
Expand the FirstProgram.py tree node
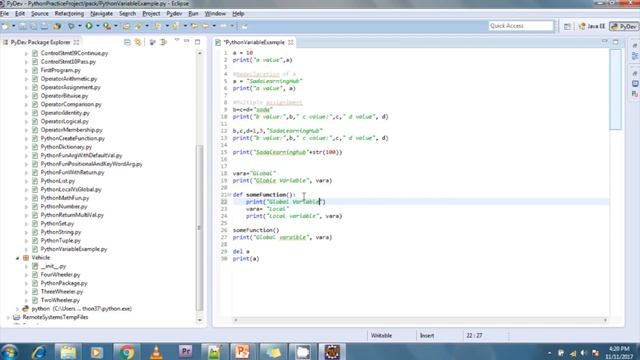(x=27, y=71)
